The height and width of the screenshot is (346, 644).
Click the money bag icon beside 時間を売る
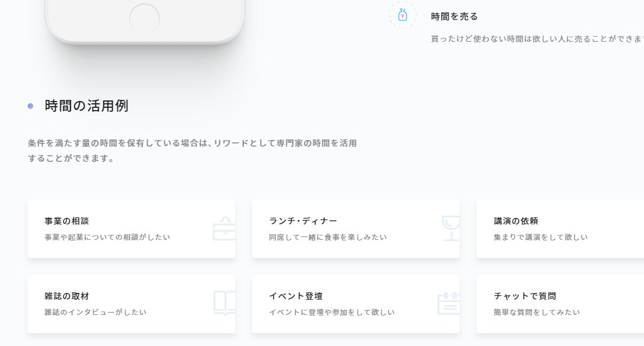click(403, 15)
